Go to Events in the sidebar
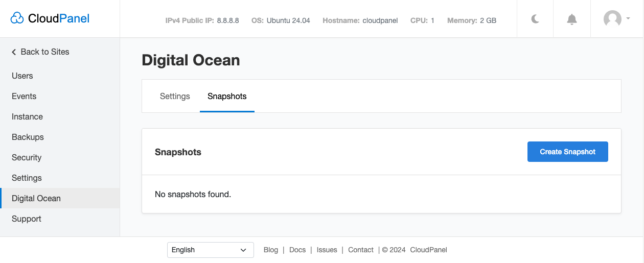Screen dimensions: 644x263 (x=24, y=96)
